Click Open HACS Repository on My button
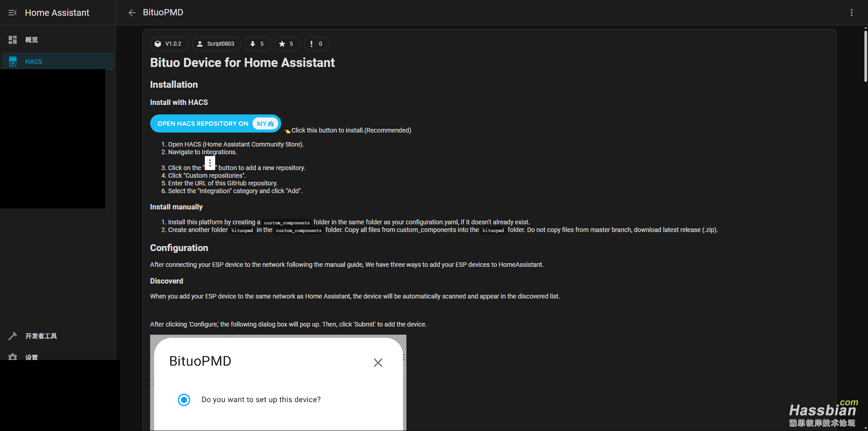Screen dimensions: 868x431 (215, 123)
